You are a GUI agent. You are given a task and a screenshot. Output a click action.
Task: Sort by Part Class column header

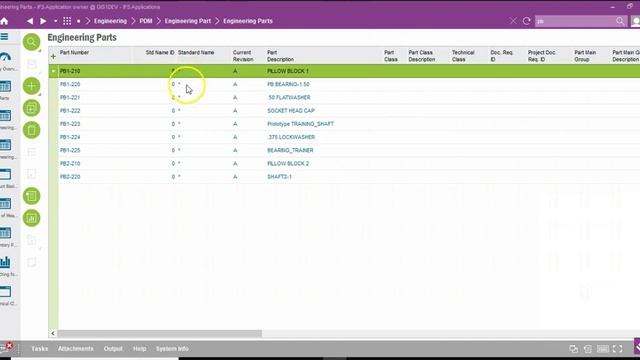[x=391, y=56]
